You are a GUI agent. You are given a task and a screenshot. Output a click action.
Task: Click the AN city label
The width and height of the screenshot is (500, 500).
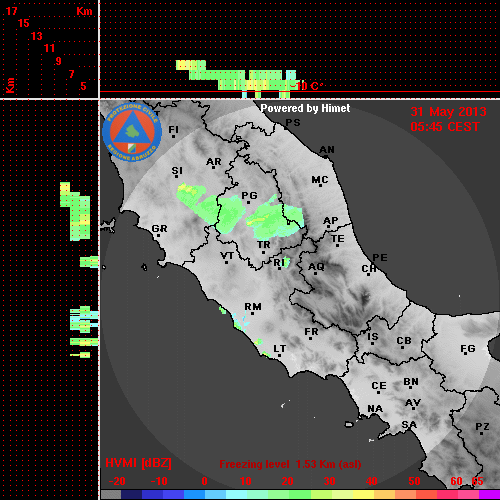tap(327, 150)
